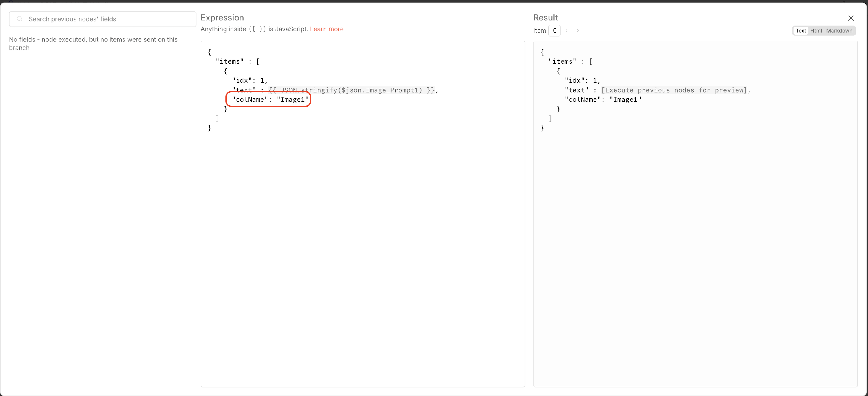
Task: Switch result view to Html
Action: click(x=816, y=31)
